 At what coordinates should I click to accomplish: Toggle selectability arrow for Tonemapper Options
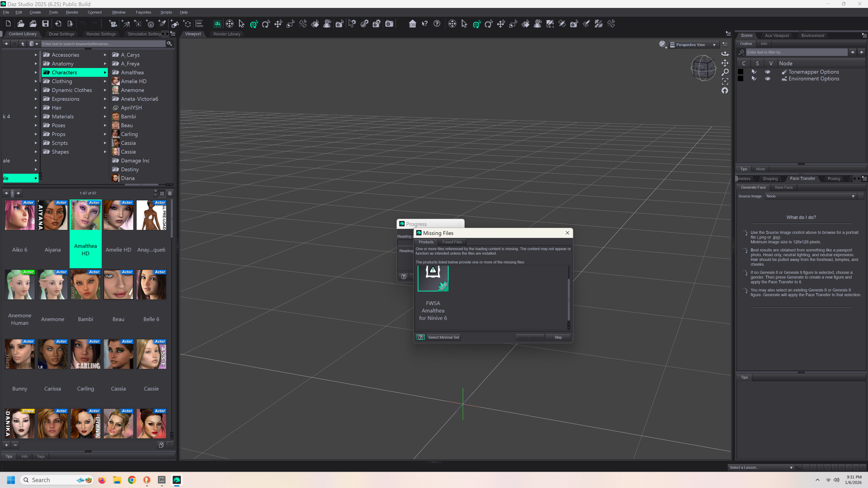point(754,72)
